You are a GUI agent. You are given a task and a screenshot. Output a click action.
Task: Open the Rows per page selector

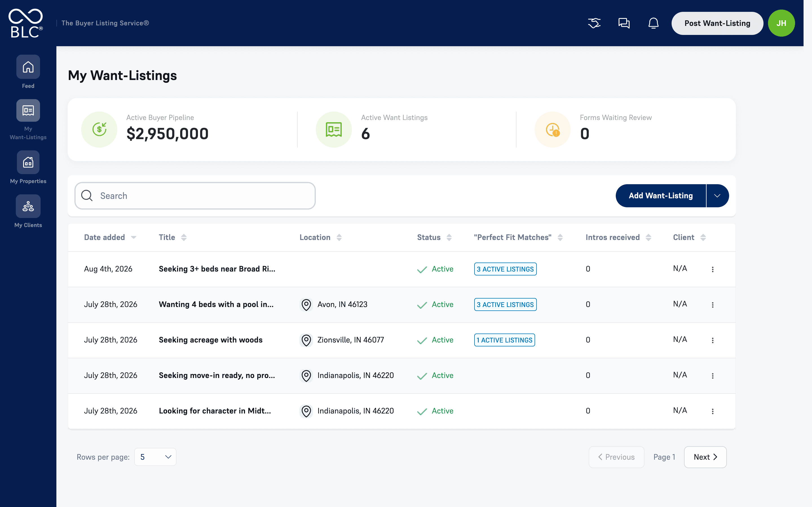[x=155, y=457]
